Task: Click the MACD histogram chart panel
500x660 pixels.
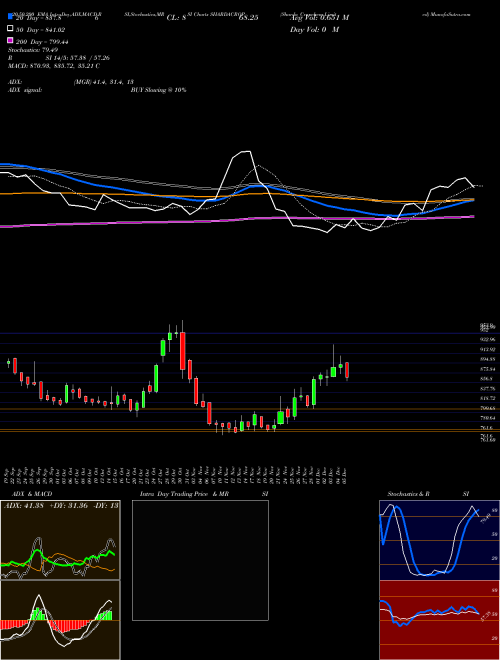Action: coord(60,620)
